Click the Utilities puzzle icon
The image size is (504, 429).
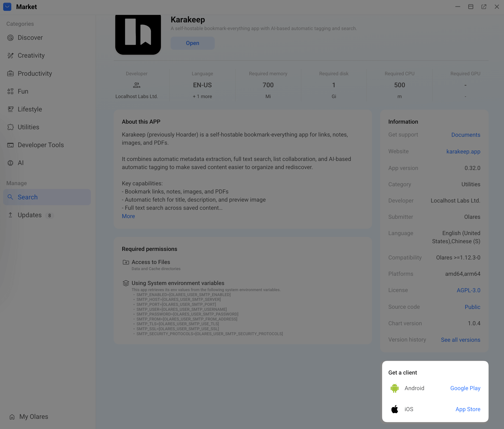pyautogui.click(x=10, y=127)
